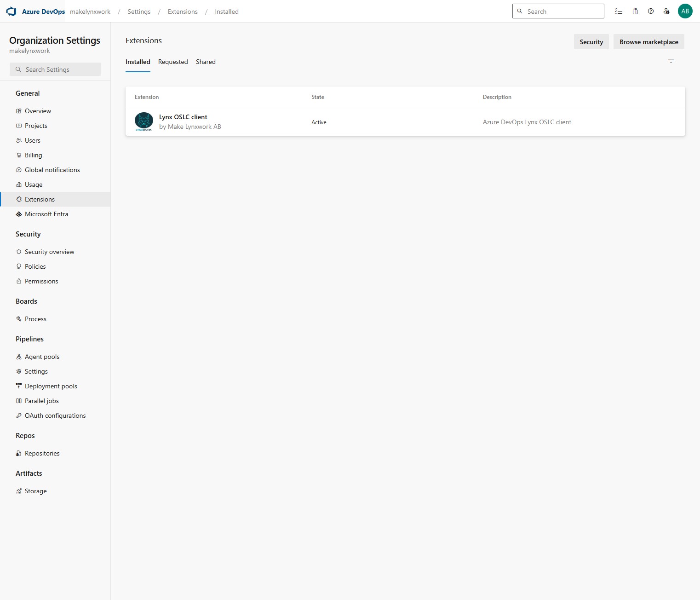Image resolution: width=700 pixels, height=600 pixels.
Task: Open Policies in sidebar
Action: pos(55,266)
